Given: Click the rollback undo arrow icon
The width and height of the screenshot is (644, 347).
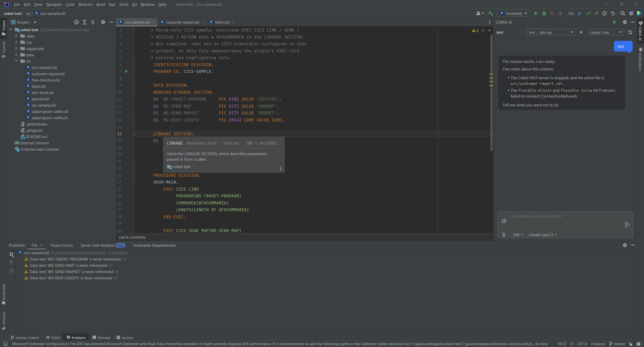Looking at the screenshot, I should tap(613, 13).
